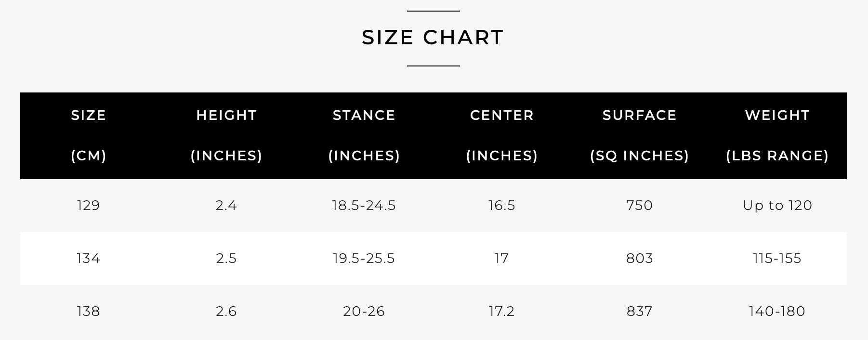Click the 16.5 center value
This screenshot has height=340, width=868.
502,206
